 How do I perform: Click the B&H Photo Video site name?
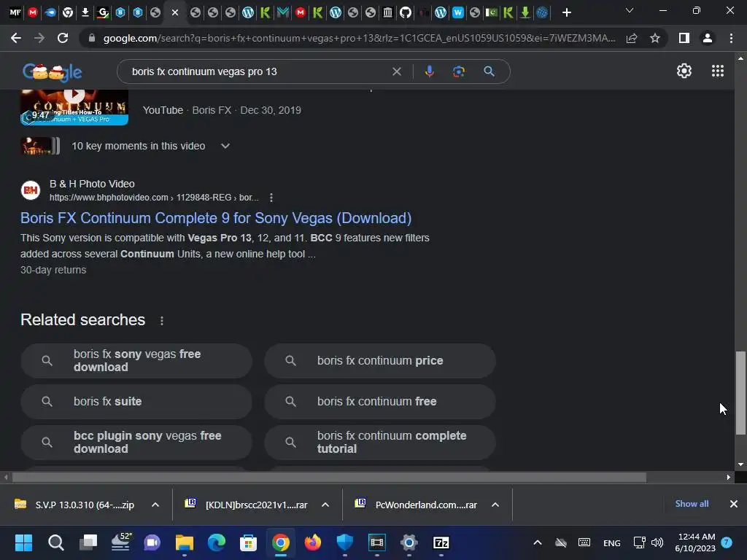[92, 184]
